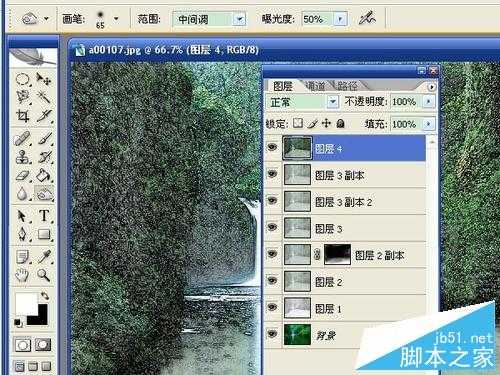The height and width of the screenshot is (375, 500).
Task: Select the Notes tool
Action: [23, 257]
